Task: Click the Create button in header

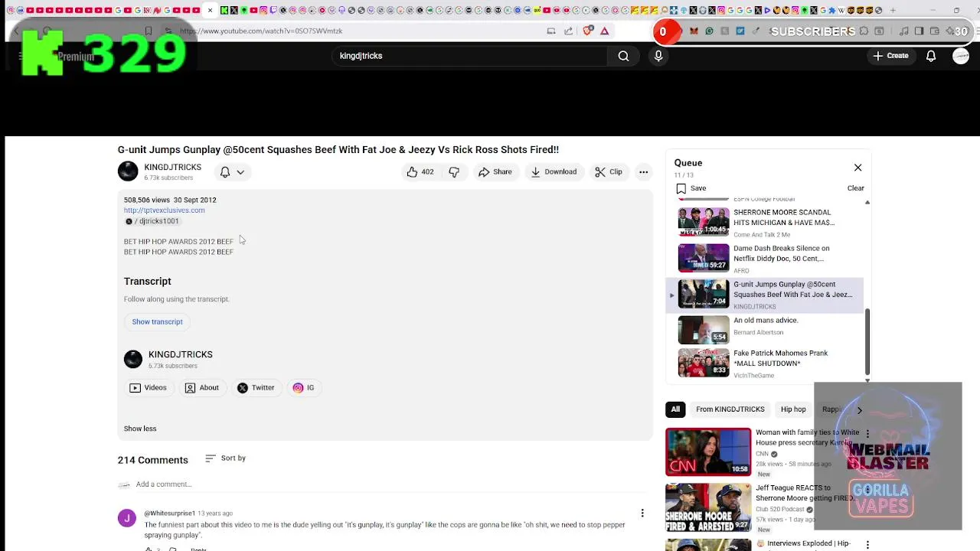Action: tap(890, 56)
